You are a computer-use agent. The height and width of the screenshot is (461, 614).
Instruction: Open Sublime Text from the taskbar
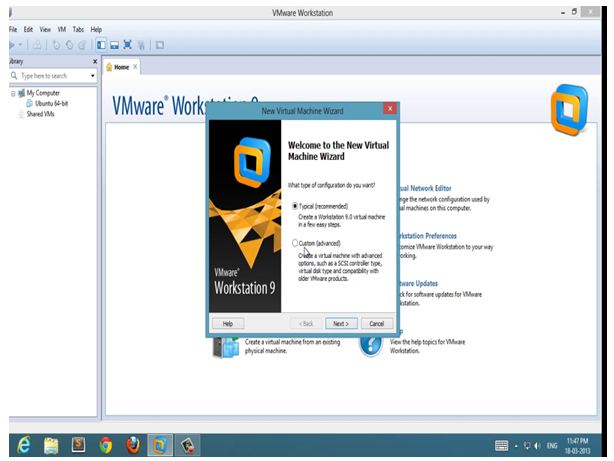(x=78, y=445)
